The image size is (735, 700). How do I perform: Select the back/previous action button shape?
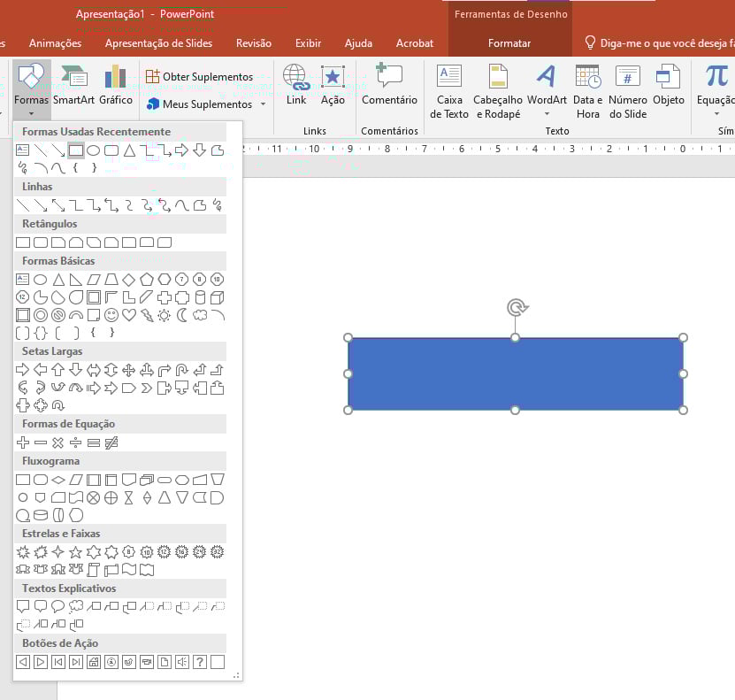click(22, 662)
